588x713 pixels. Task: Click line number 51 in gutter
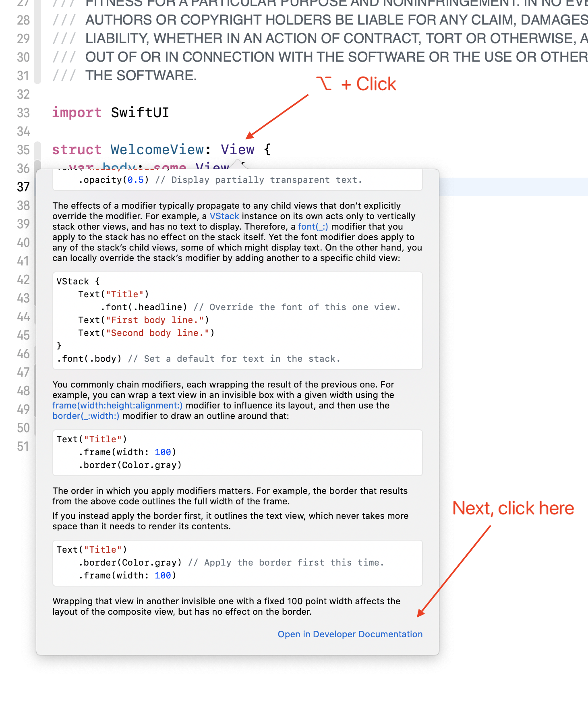click(23, 446)
